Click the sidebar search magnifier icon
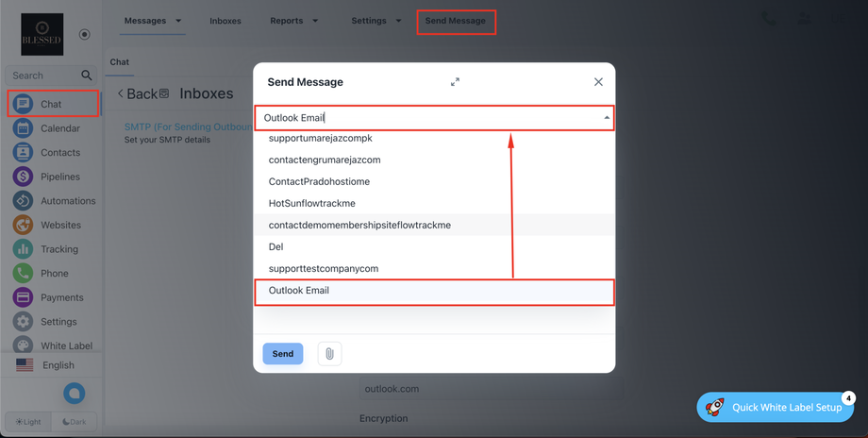868x438 pixels. click(87, 76)
